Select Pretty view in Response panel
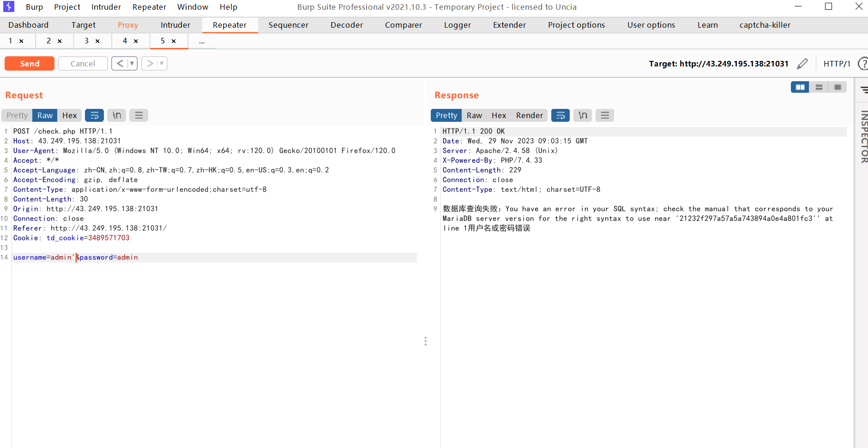Image resolution: width=868 pixels, height=448 pixels. coord(446,115)
